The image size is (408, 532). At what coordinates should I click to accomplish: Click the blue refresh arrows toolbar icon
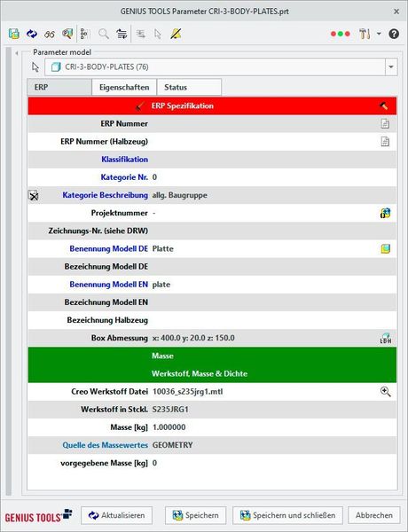pos(32,34)
